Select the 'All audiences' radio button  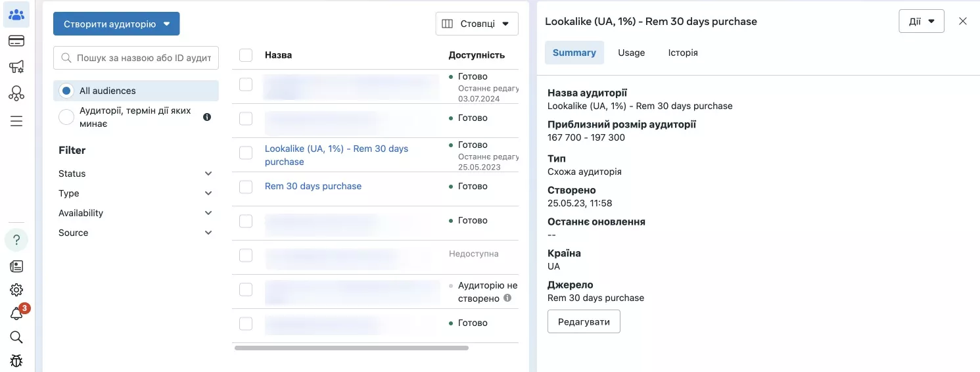click(x=66, y=91)
